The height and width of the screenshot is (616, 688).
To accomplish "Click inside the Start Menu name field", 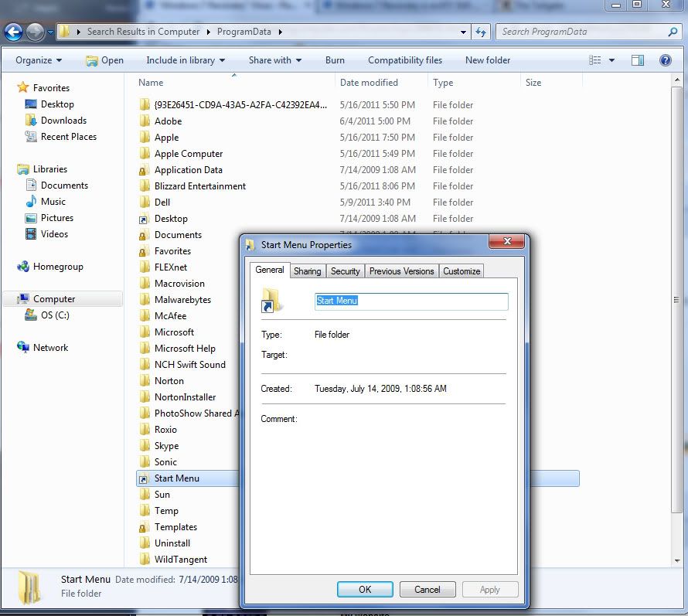I will 410,301.
